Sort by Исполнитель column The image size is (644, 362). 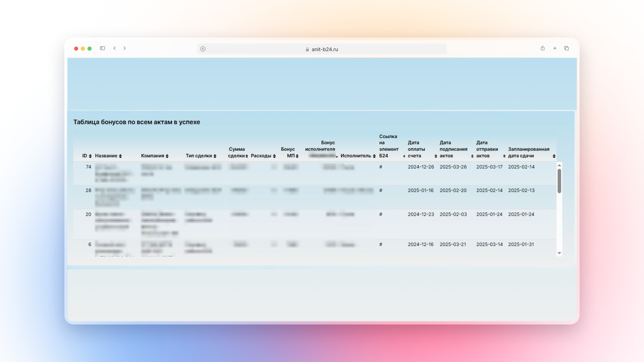point(374,156)
